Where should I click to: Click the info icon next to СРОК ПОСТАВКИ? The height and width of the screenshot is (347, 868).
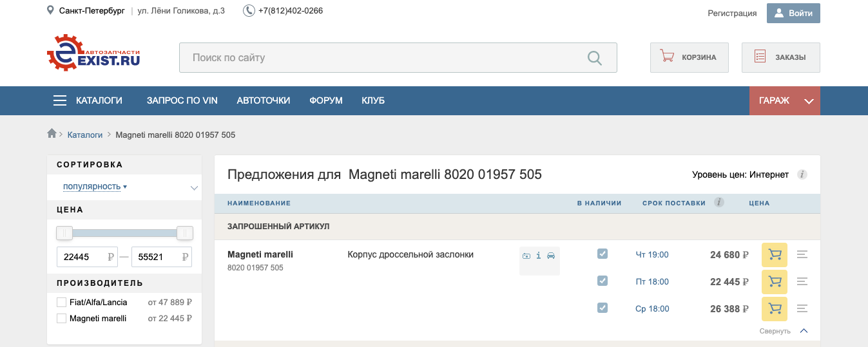[x=719, y=202]
